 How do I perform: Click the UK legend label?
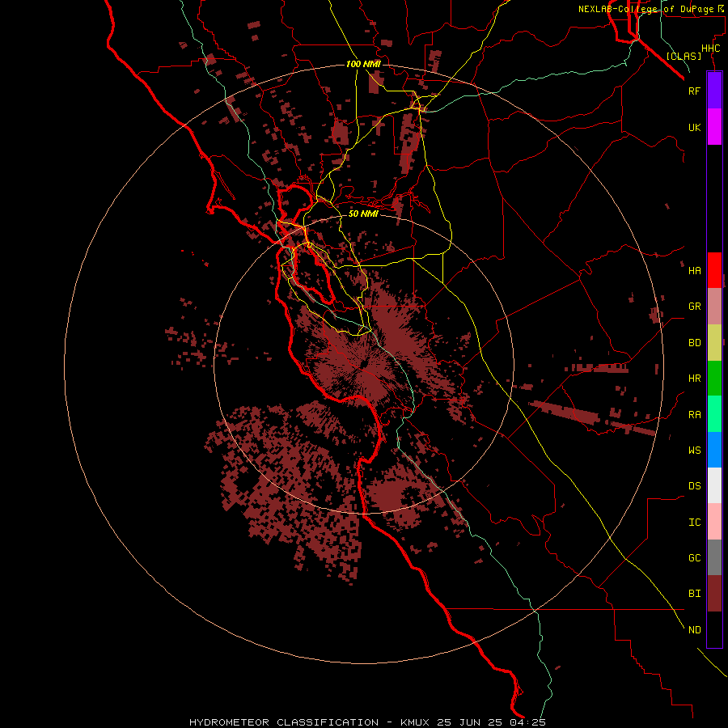click(695, 127)
